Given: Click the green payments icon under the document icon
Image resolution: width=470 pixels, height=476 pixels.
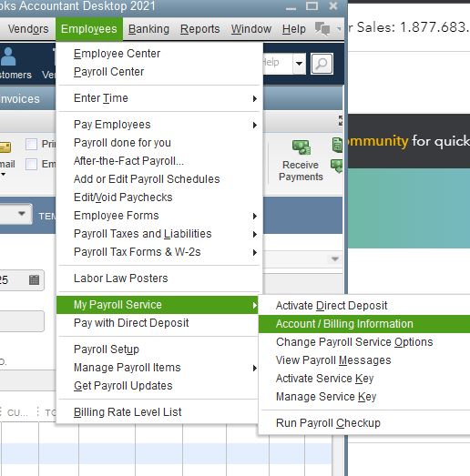Looking at the screenshot, I should point(337,167).
